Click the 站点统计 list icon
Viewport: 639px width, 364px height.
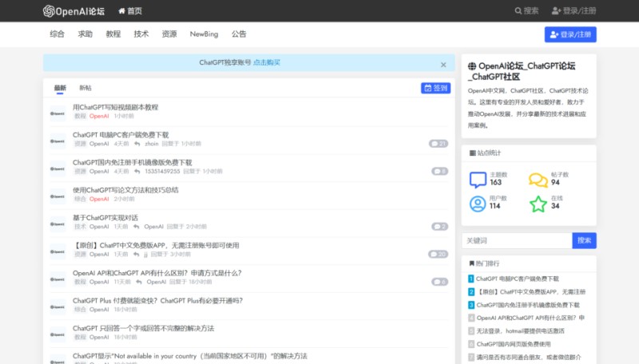472,153
